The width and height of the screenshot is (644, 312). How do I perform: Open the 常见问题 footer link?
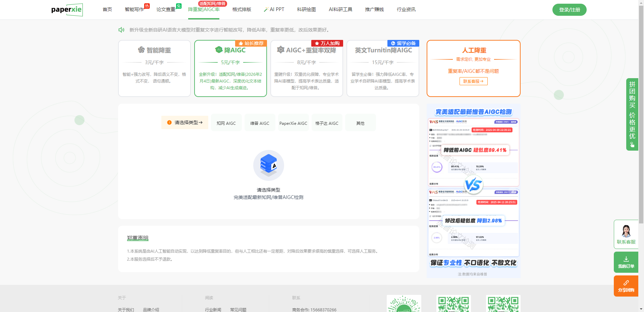238,310
